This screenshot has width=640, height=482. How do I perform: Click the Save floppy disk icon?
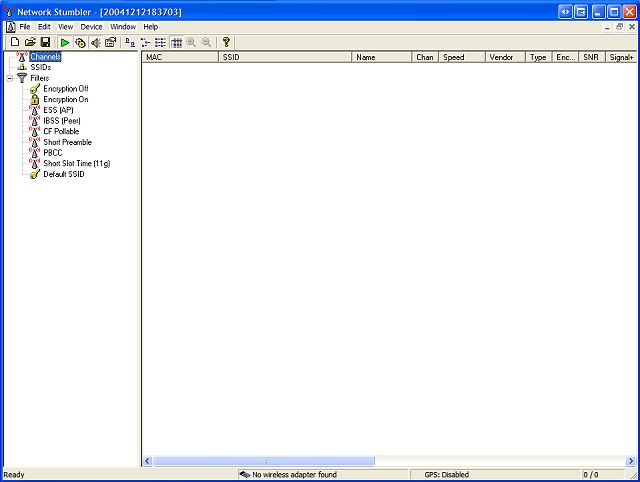point(45,42)
